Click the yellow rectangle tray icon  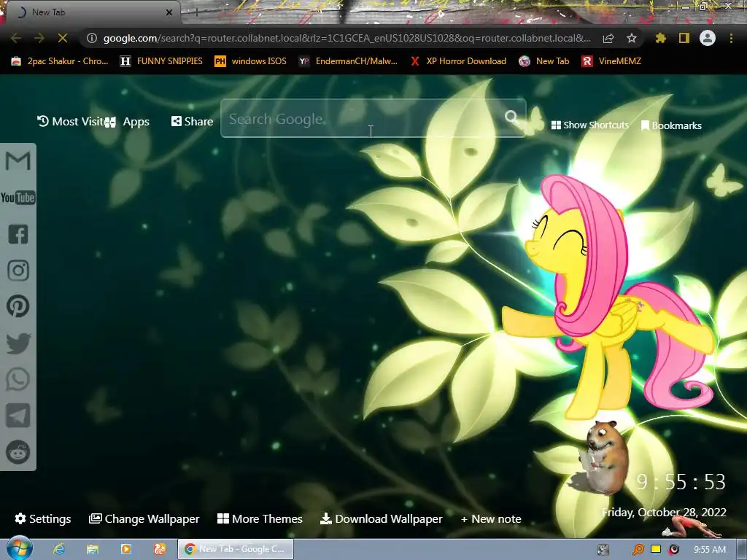pyautogui.click(x=656, y=549)
